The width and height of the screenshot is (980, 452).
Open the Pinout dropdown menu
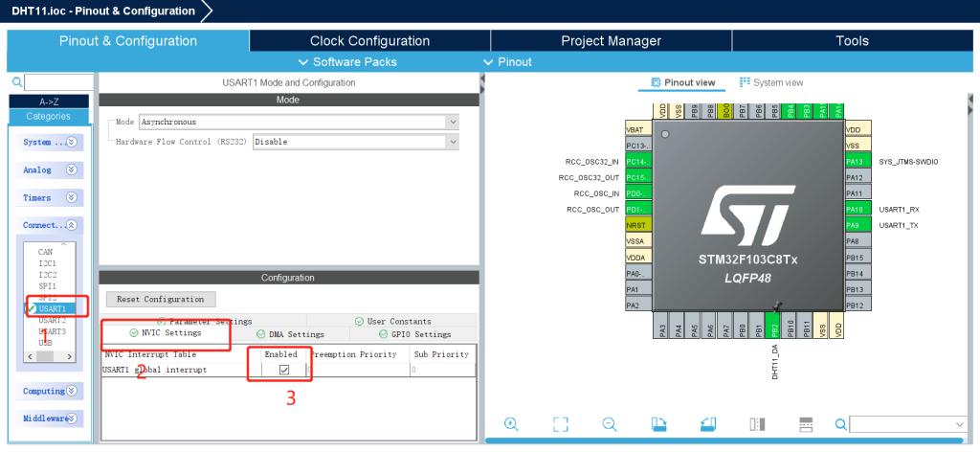(508, 62)
